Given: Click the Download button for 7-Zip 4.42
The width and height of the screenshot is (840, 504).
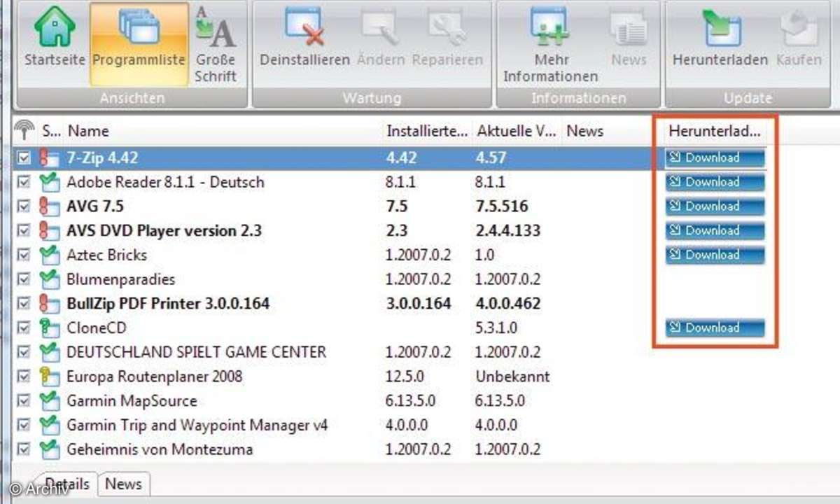Looking at the screenshot, I should click(x=715, y=158).
